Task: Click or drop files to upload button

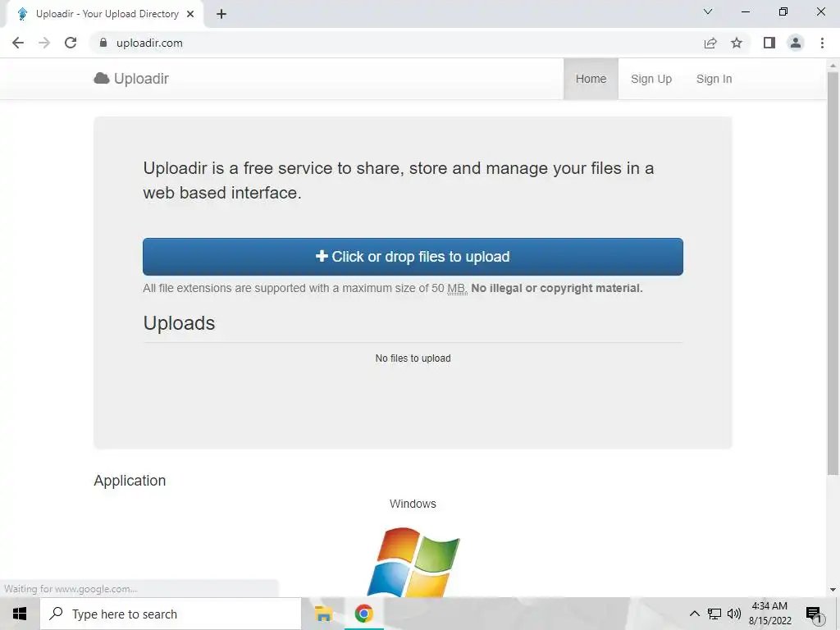Action: point(413,257)
